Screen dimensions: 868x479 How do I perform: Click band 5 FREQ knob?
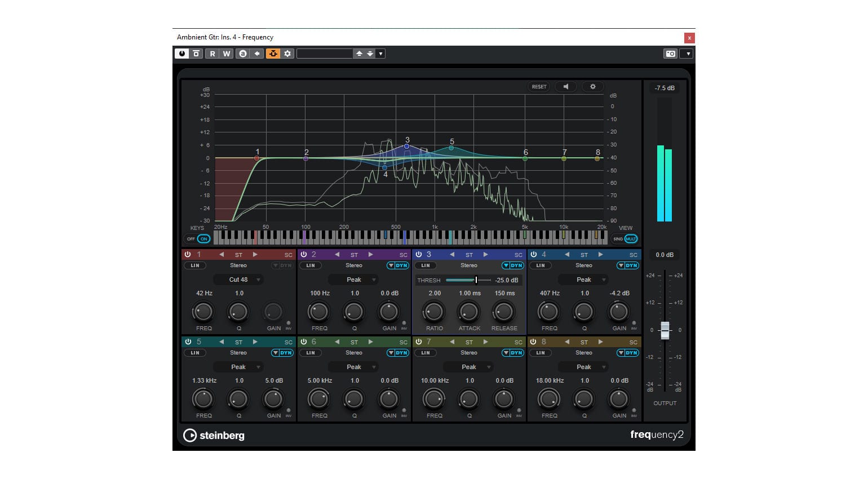pyautogui.click(x=203, y=399)
